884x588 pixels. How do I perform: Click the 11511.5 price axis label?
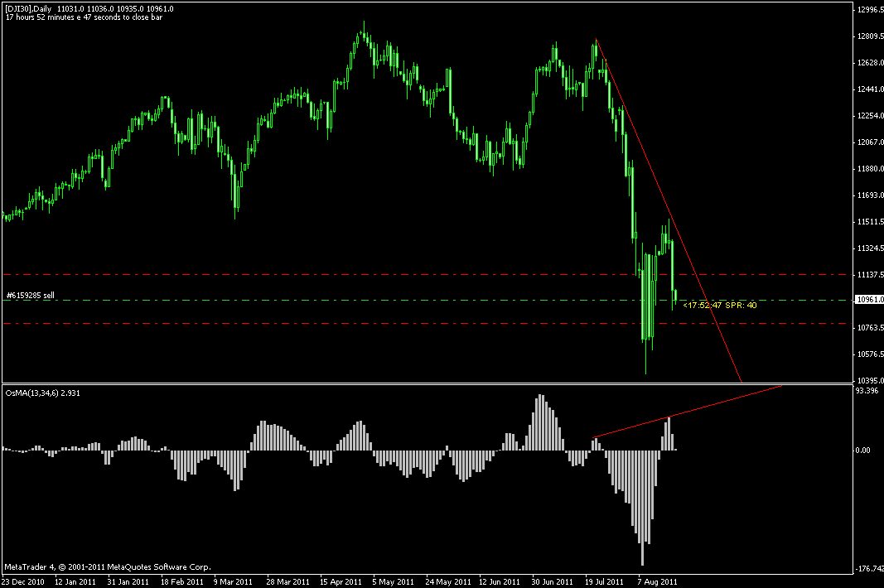click(870, 222)
